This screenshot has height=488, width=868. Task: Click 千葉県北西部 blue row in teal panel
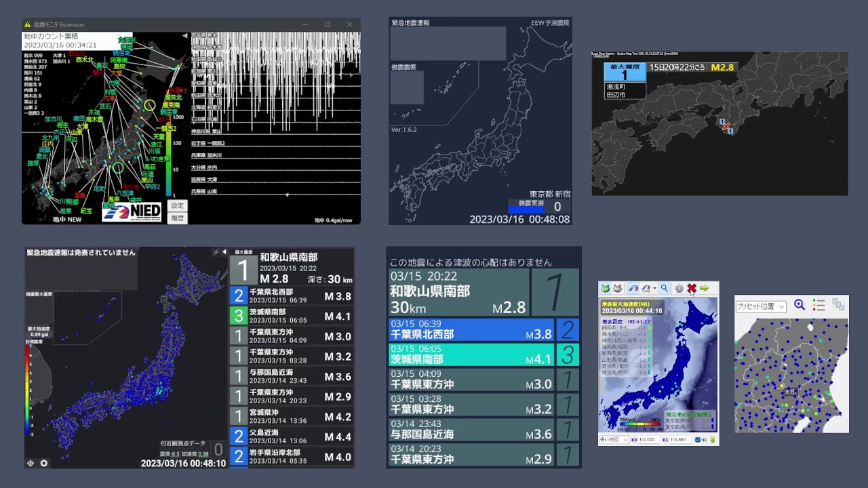484,329
